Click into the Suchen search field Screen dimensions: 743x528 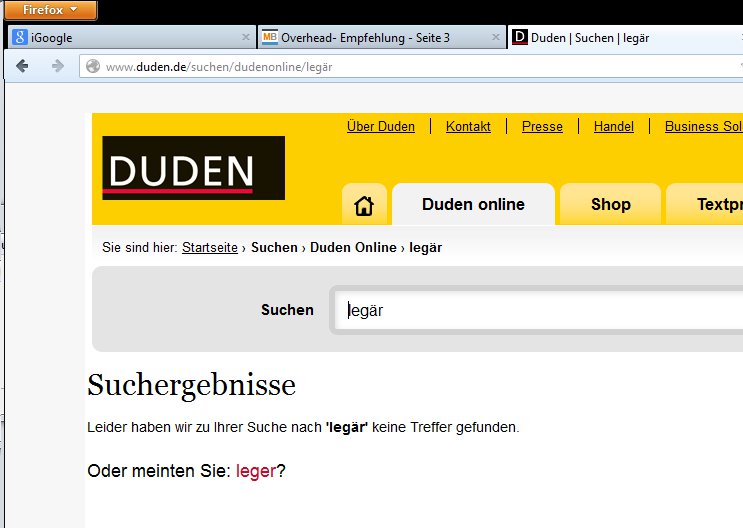click(x=538, y=310)
